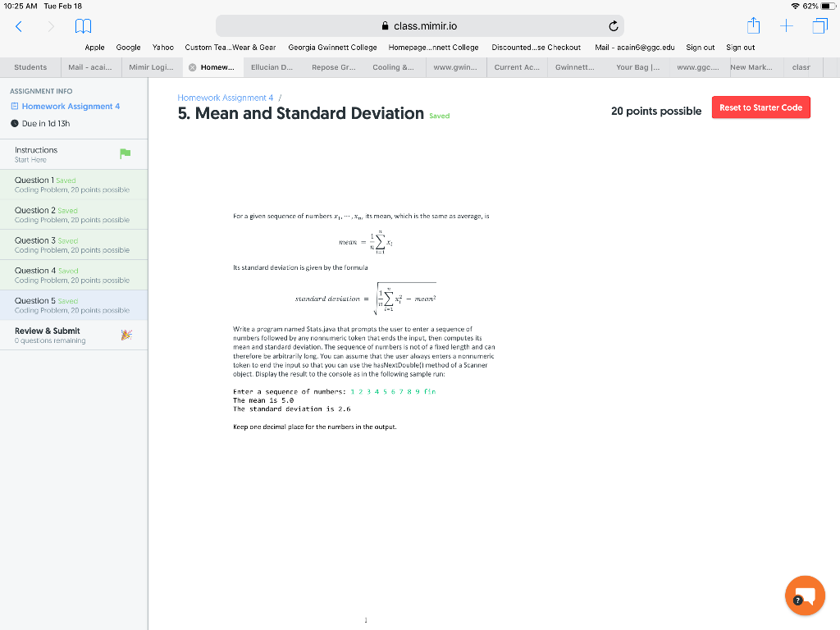Switch to the Students tab
Screen dimensions: 840x630
(x=30, y=66)
